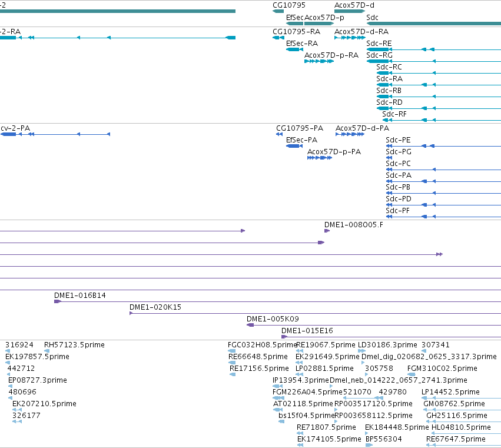The height and width of the screenshot is (448, 501).
Task: Select the DME1-008005.F clone label
Action: tap(353, 225)
